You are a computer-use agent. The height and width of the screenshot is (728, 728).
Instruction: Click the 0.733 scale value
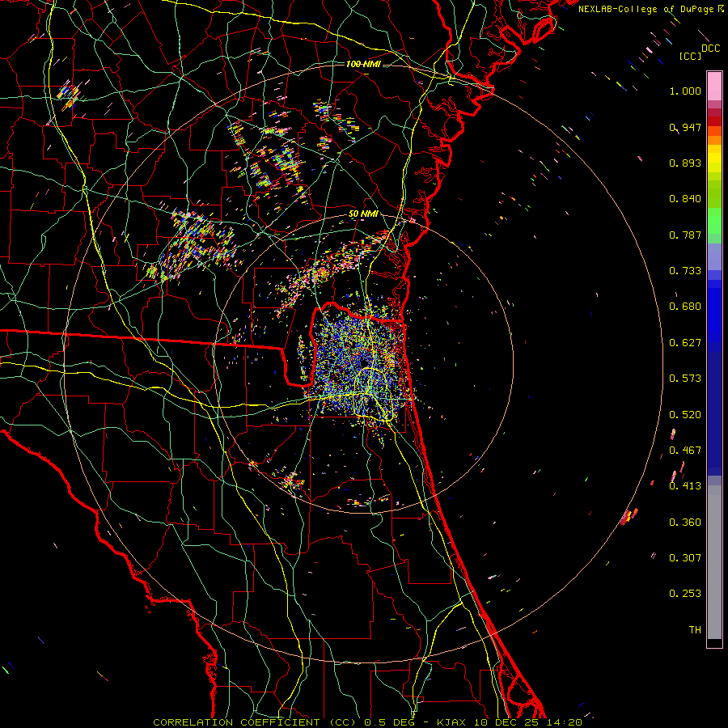(x=685, y=271)
